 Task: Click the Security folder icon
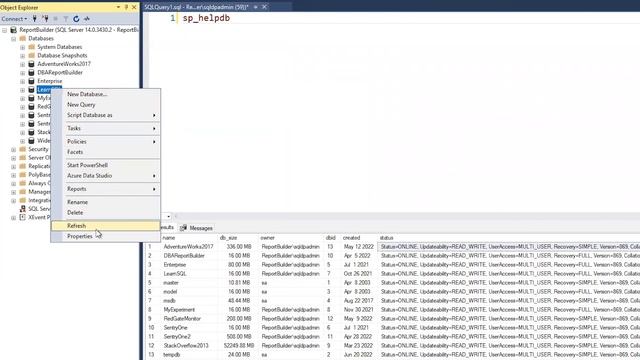point(23,149)
